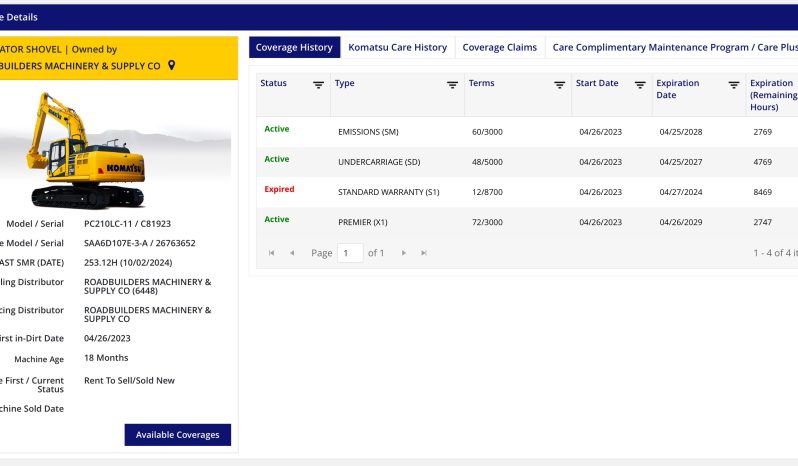Image resolution: width=798 pixels, height=466 pixels.
Task: Select the EMISSIONS (SM) coverage type
Action: [368, 132]
